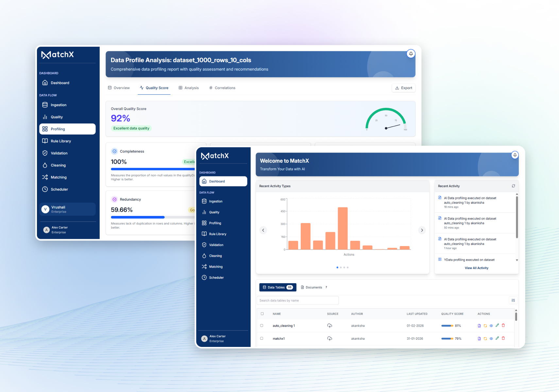Viewport: 559px width, 392px height.
Task: Go to previous chart with left chevron
Action: (x=263, y=230)
